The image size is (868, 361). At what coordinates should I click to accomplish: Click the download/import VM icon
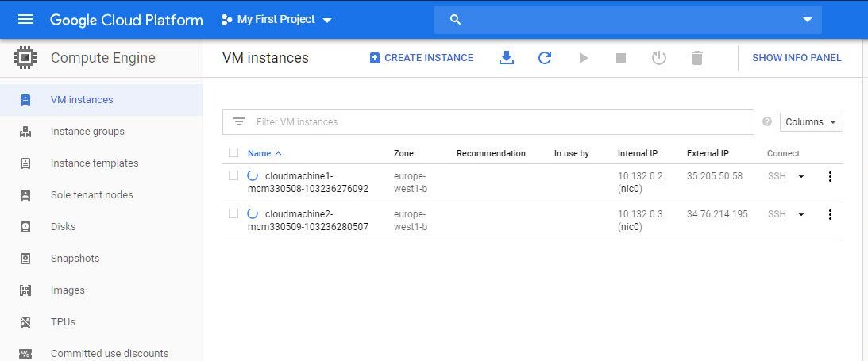pos(507,57)
